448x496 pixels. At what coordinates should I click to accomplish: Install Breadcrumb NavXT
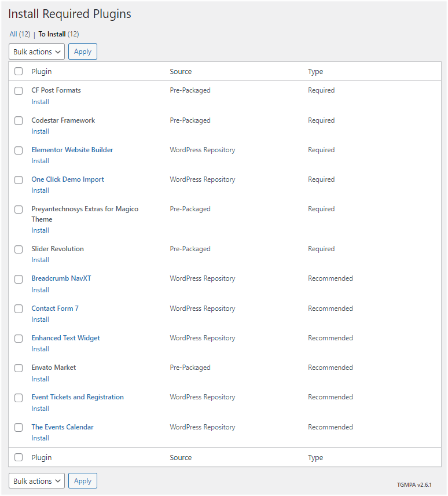40,290
